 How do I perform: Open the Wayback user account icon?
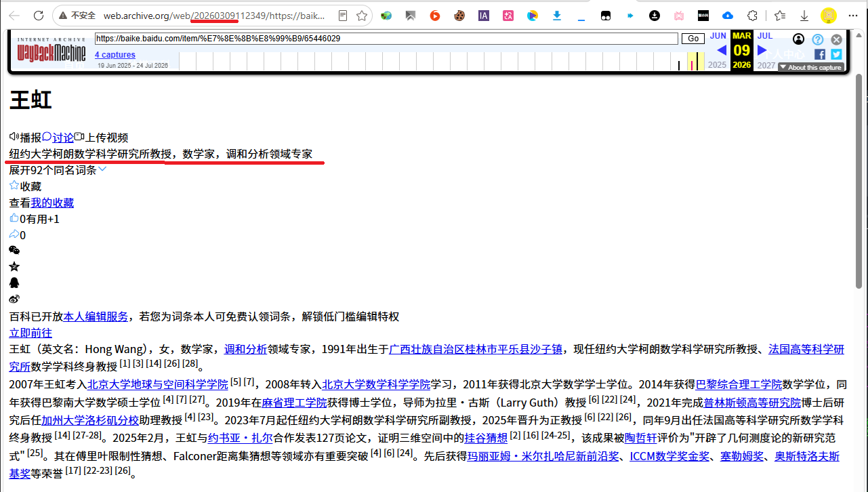point(799,39)
